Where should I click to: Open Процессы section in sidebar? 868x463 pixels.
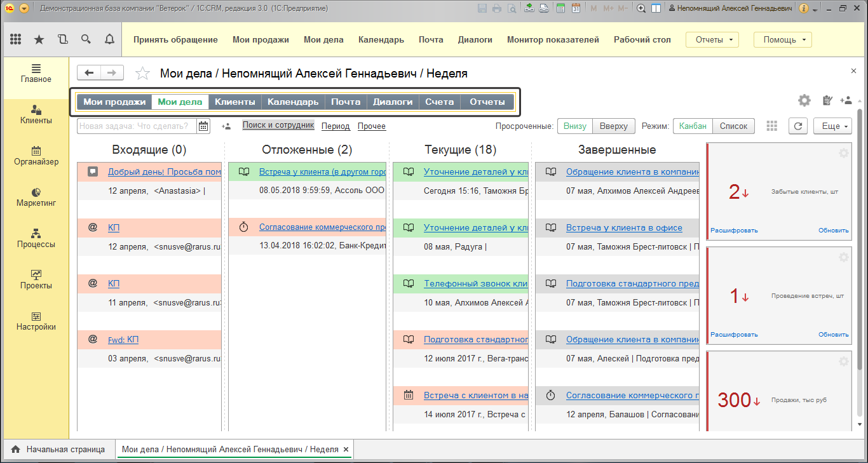point(36,239)
